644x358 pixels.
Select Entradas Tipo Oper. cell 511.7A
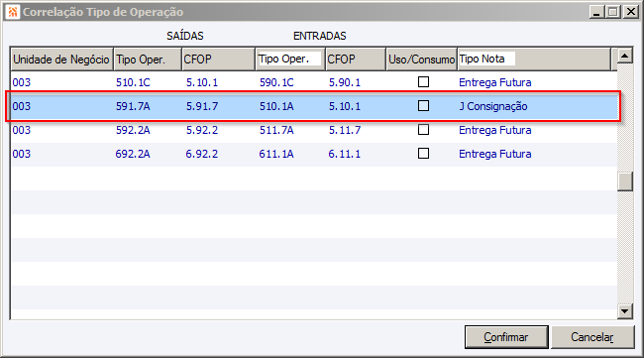(x=276, y=130)
